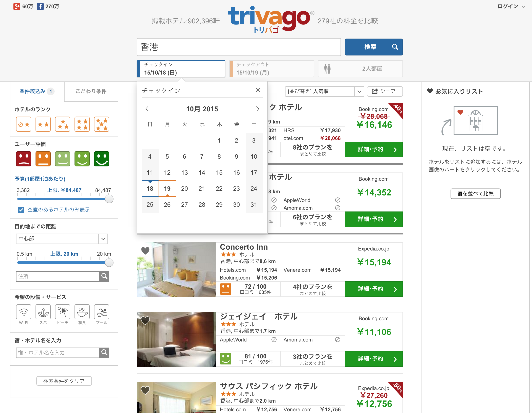
Task: Expand 8社のプランをまとめて比較
Action: tap(313, 150)
